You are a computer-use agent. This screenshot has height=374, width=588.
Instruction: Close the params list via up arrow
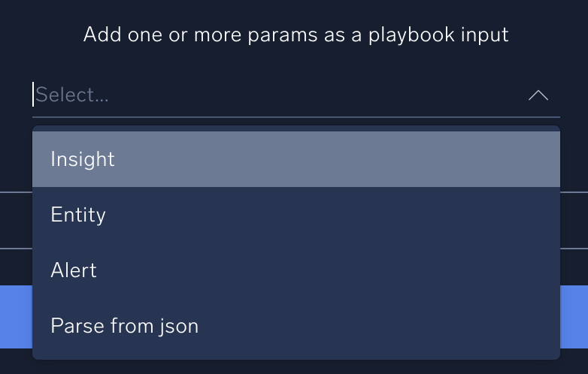click(x=538, y=95)
